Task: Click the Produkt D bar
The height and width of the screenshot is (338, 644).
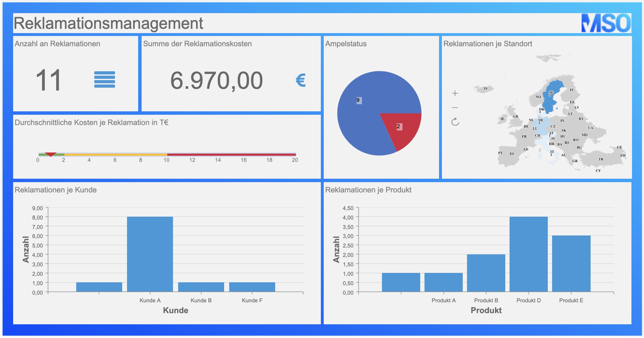Action: (x=528, y=254)
